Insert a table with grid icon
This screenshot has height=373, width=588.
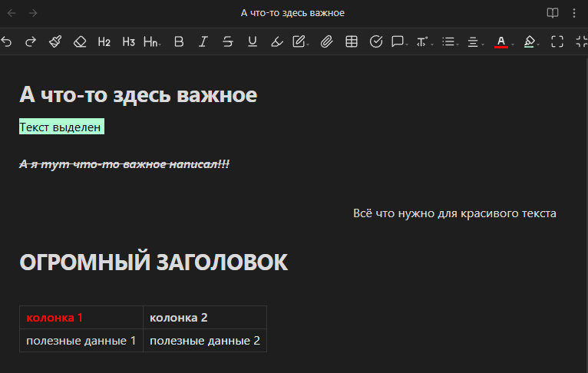(352, 41)
